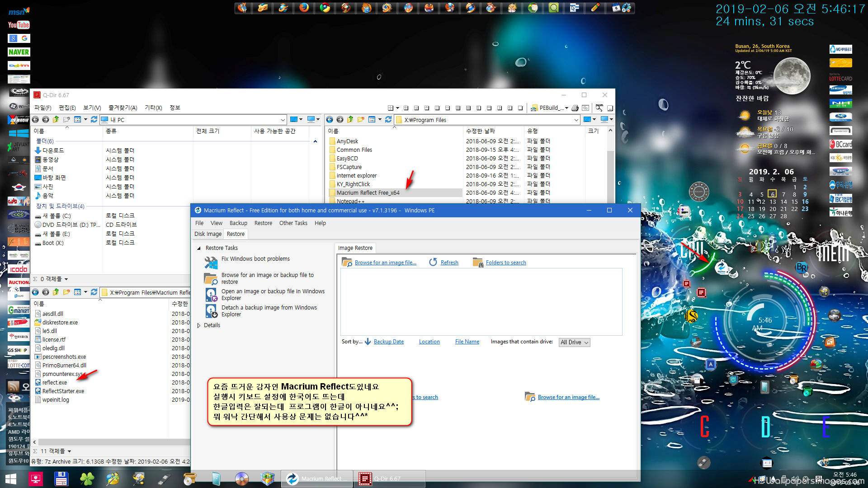Click Open image in Windows Explorer icon
The height and width of the screenshot is (488, 868).
pyautogui.click(x=211, y=295)
